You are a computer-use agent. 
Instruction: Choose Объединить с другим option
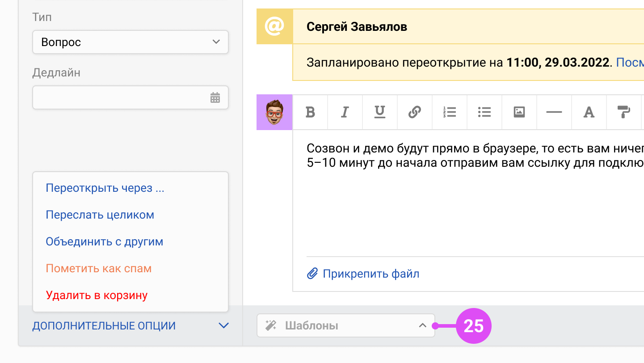pyautogui.click(x=104, y=242)
